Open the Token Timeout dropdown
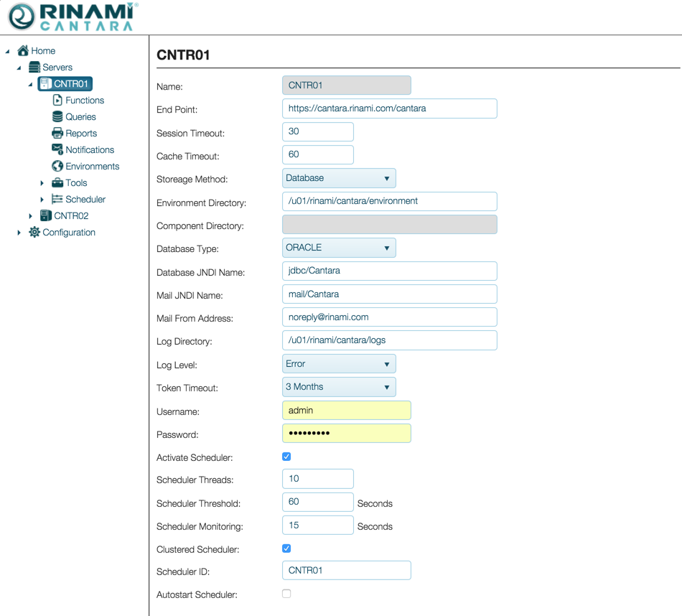Viewport: 682px width, 616px height. point(338,387)
